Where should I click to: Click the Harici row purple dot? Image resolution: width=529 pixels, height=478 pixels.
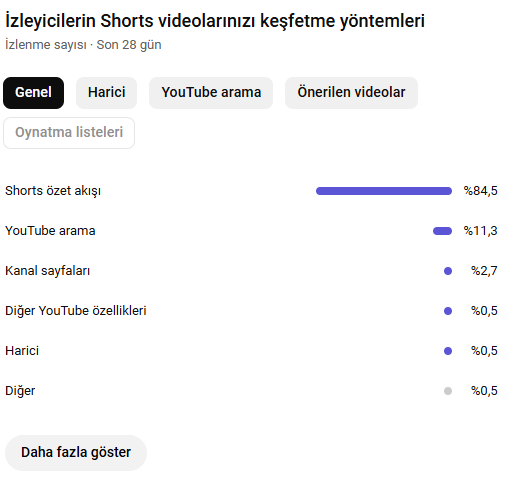448,351
